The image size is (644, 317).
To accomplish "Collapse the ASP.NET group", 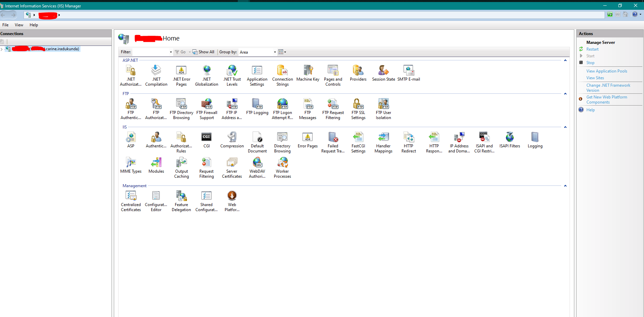I will (565, 60).
